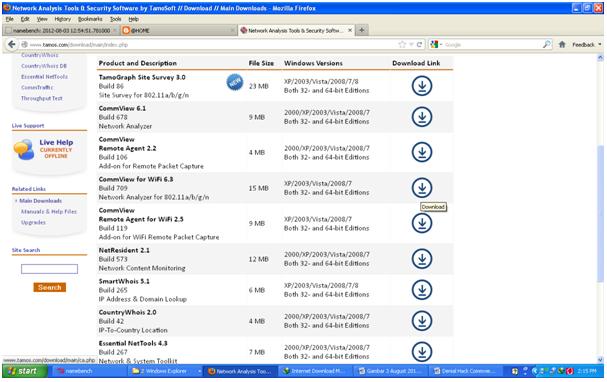The height and width of the screenshot is (382, 607).
Task: Download SmartWhois 5.1
Action: 422,289
